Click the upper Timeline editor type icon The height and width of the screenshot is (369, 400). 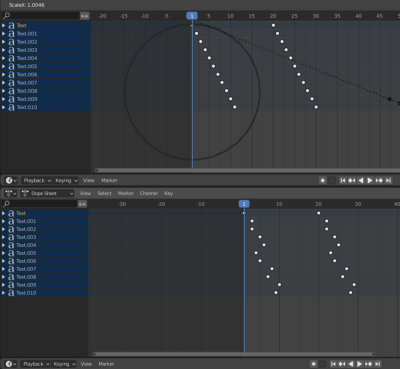(x=11, y=180)
